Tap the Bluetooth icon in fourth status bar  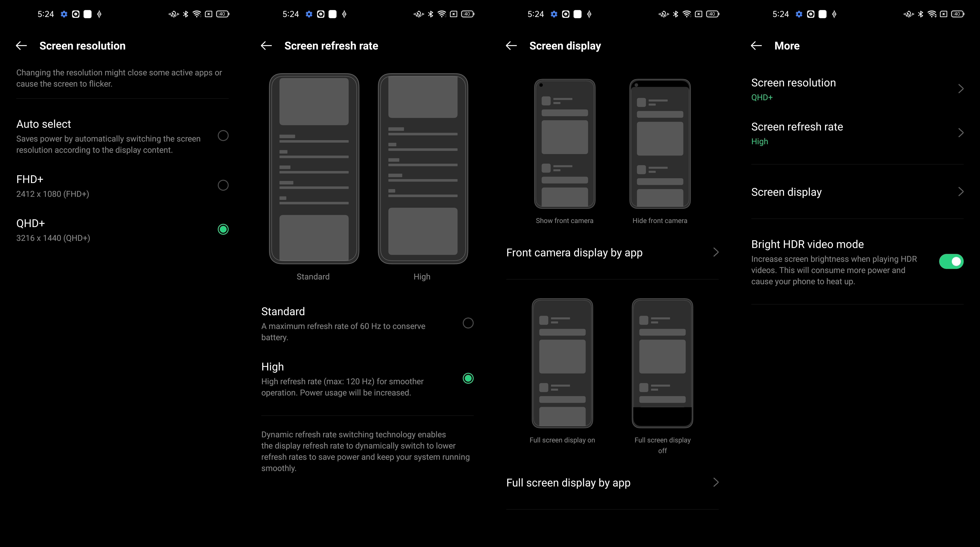click(921, 14)
